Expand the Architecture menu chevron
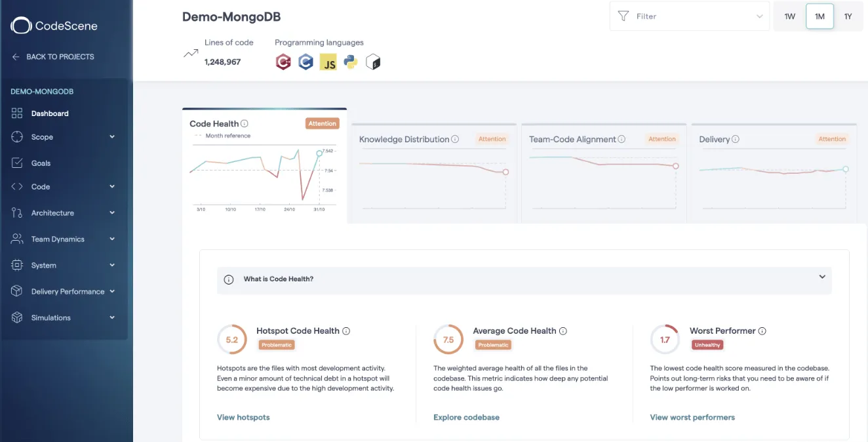The image size is (868, 442). tap(112, 213)
